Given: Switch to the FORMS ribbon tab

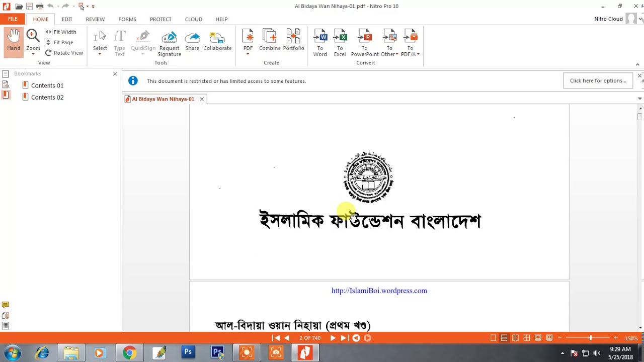Looking at the screenshot, I should [x=127, y=19].
